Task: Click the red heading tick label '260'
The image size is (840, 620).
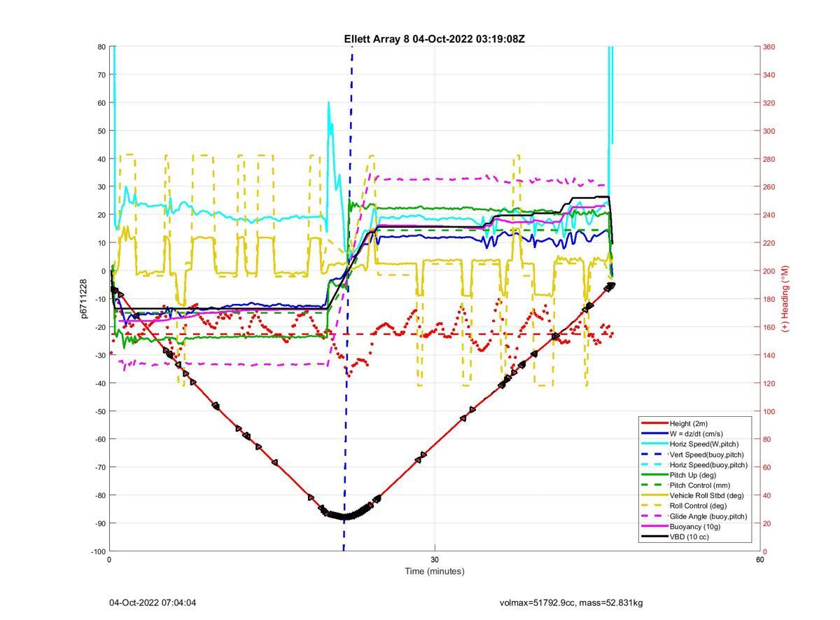Action: pyautogui.click(x=769, y=187)
